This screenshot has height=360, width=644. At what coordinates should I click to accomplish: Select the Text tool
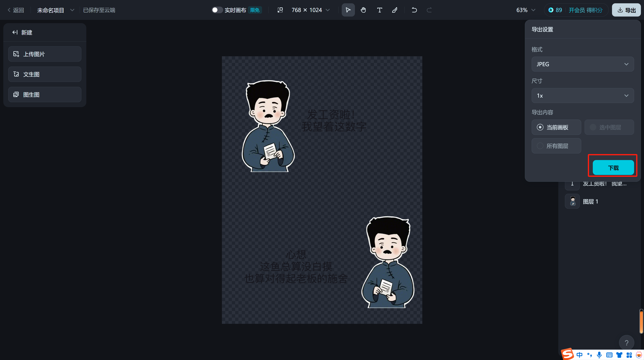tap(379, 10)
